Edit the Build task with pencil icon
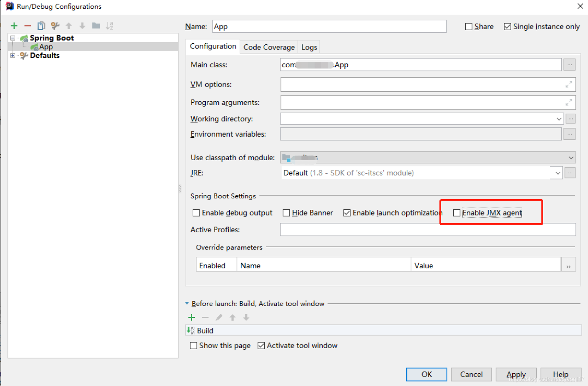This screenshot has width=588, height=386. (x=218, y=317)
